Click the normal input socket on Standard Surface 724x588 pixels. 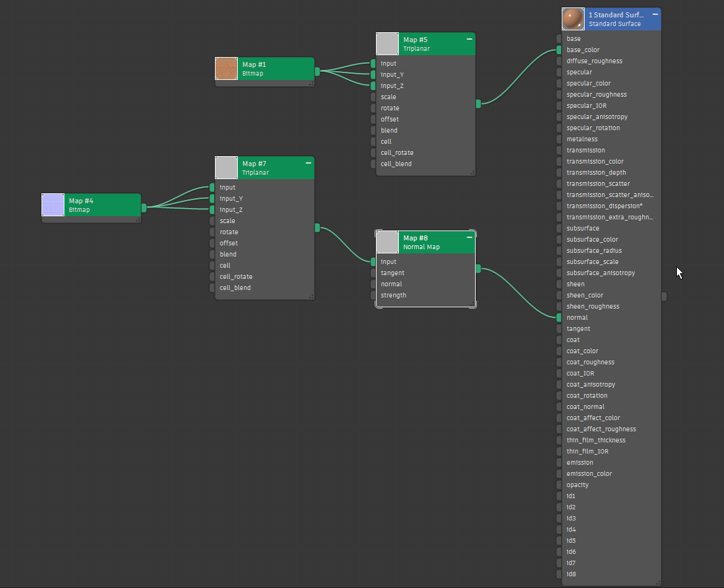pos(558,317)
